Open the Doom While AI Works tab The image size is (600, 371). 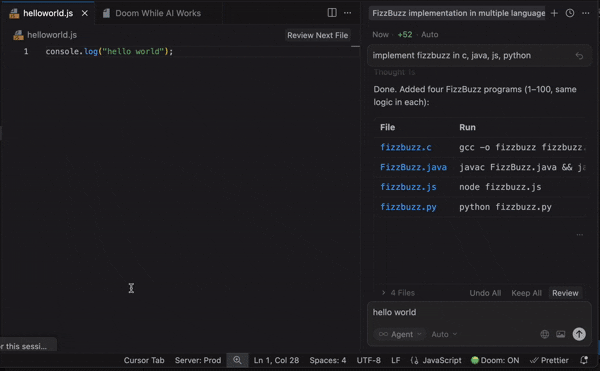tap(158, 13)
